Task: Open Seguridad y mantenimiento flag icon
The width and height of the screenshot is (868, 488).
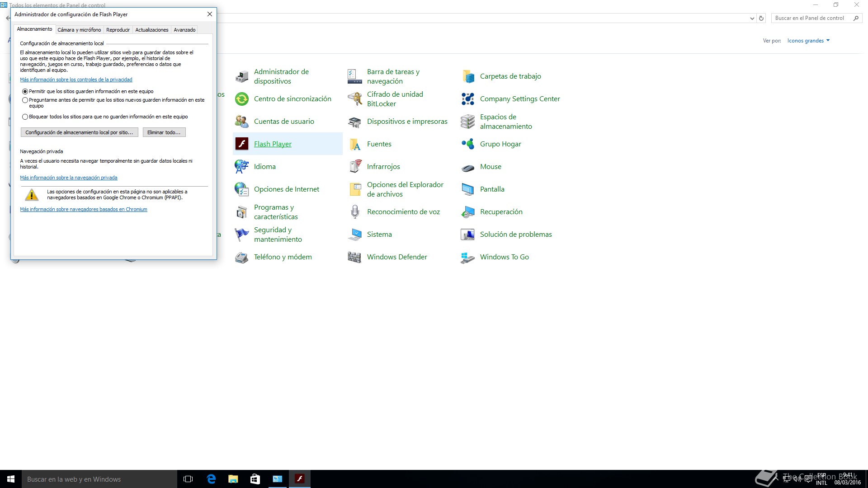Action: [x=242, y=235]
